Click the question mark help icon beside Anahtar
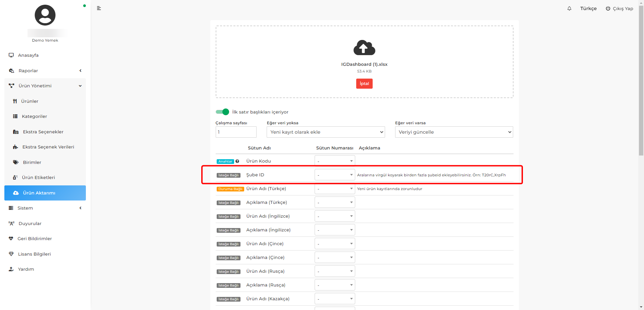Image resolution: width=644 pixels, height=310 pixels. tap(237, 161)
